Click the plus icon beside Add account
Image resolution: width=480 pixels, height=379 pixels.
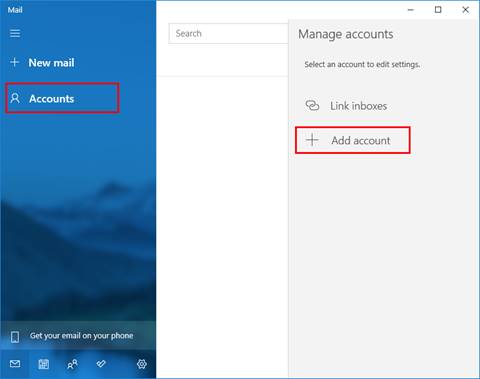tap(312, 140)
